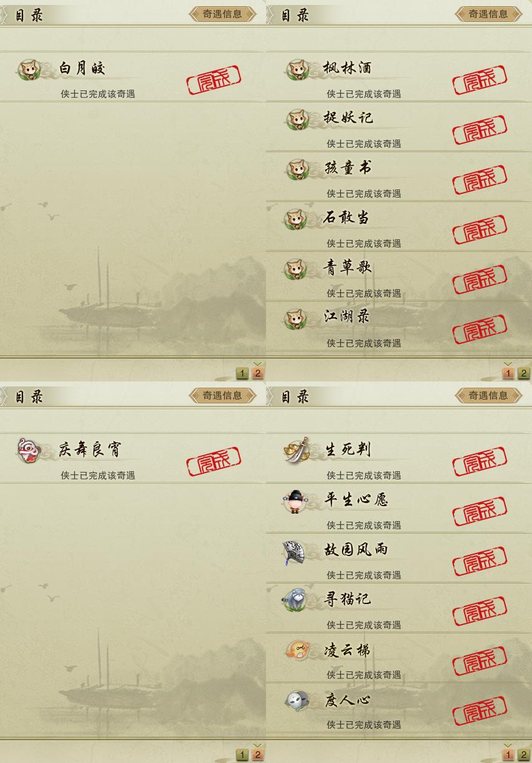Go to page 2 in bottom-right panel

click(523, 755)
